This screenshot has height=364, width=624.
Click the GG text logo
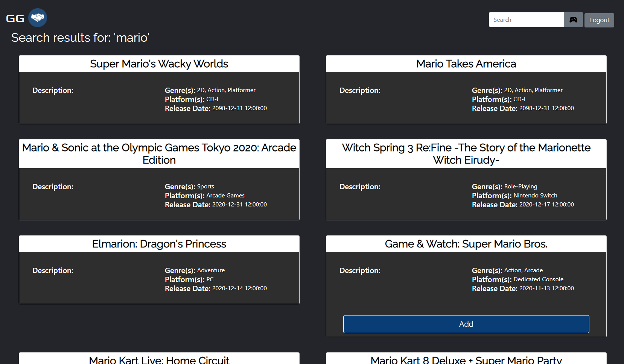click(x=15, y=18)
